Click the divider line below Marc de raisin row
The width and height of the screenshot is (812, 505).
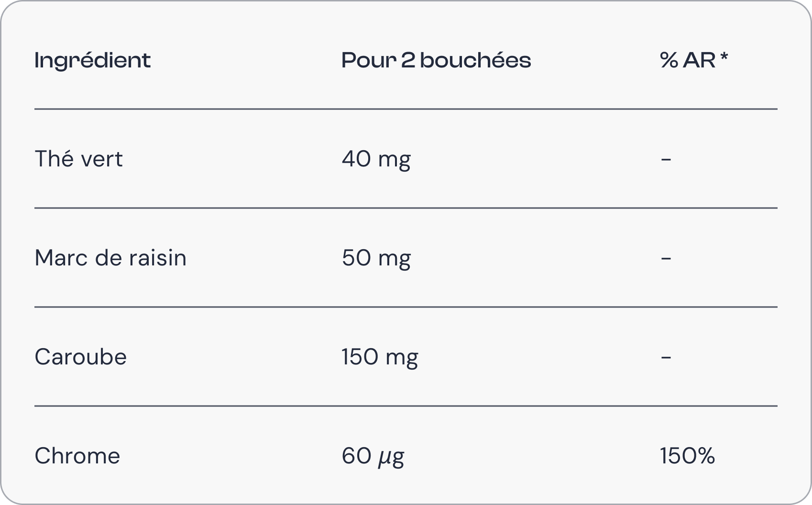point(406,307)
